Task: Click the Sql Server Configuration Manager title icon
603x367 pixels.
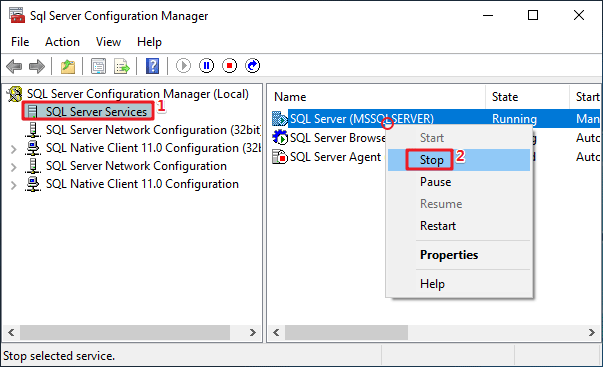Action: point(17,15)
